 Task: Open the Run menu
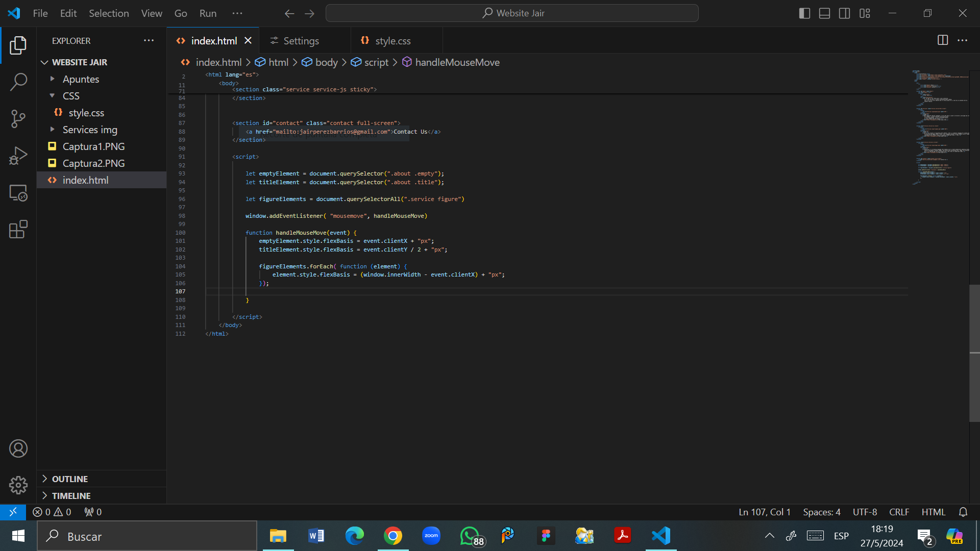pyautogui.click(x=207, y=13)
